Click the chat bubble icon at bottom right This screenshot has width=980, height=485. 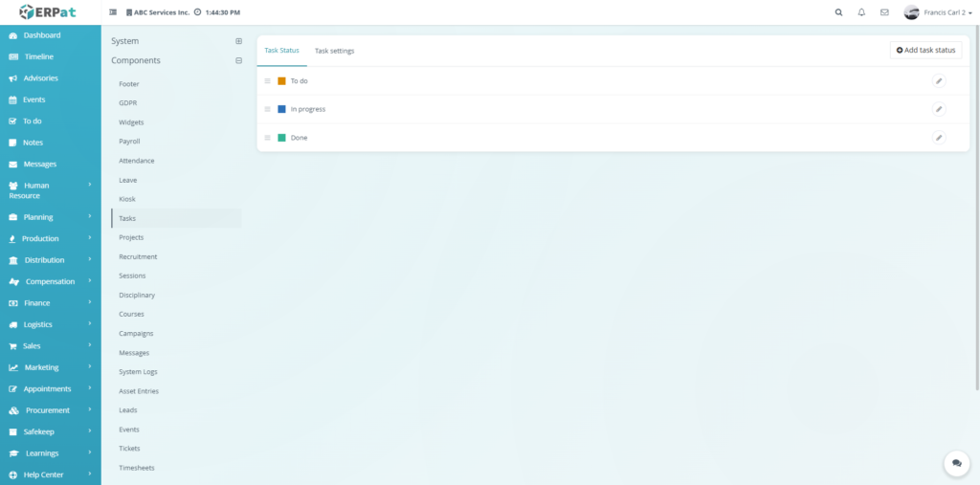(956, 463)
